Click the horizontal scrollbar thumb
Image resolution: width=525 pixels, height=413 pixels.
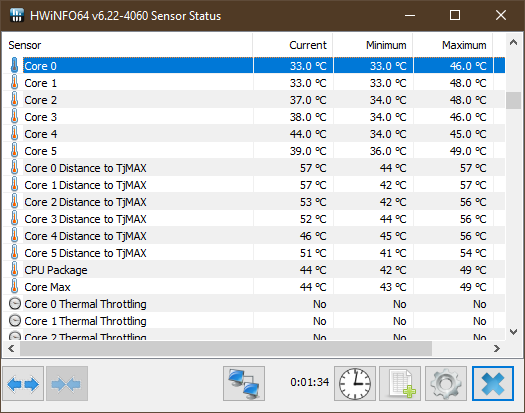point(226,349)
